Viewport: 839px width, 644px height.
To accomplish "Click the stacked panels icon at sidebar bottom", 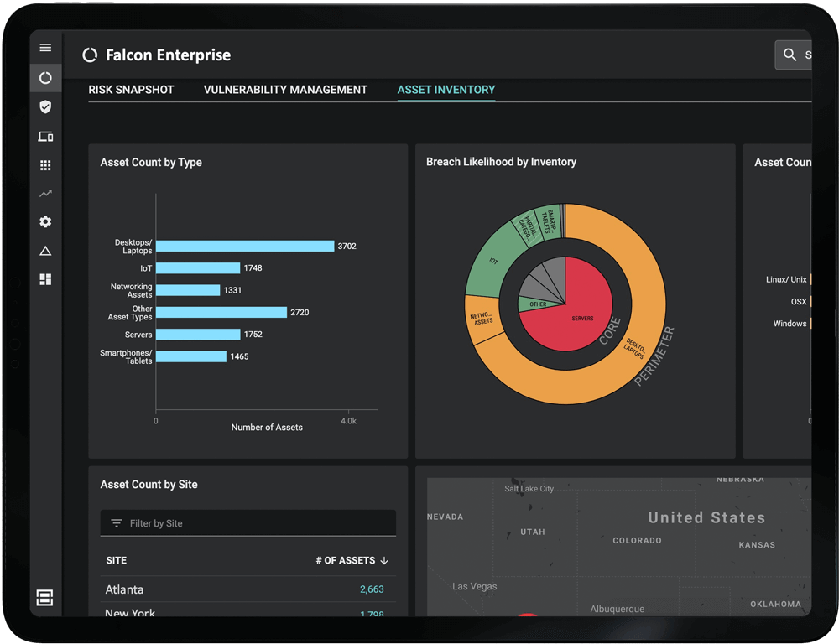I will point(44,598).
